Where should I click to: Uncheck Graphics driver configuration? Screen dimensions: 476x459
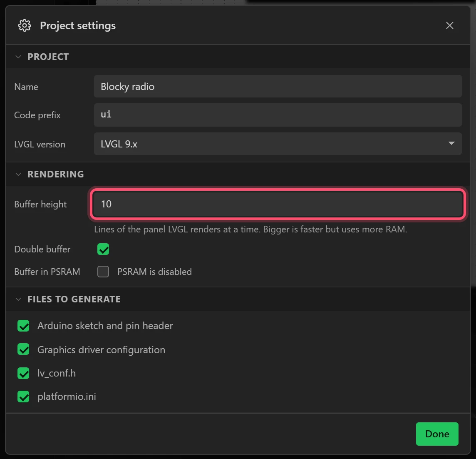23,349
